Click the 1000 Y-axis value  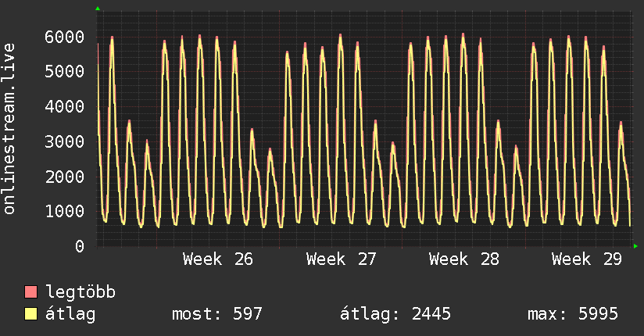[65, 211]
